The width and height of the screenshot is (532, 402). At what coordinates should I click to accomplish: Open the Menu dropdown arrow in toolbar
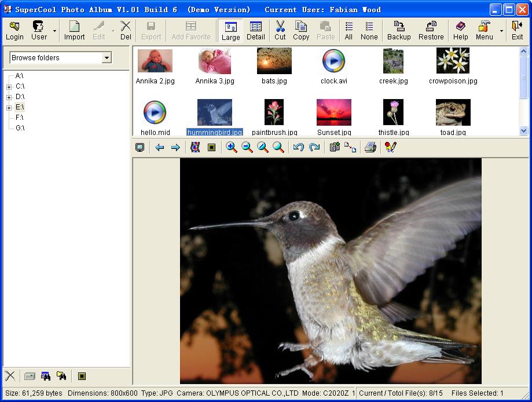[501, 31]
